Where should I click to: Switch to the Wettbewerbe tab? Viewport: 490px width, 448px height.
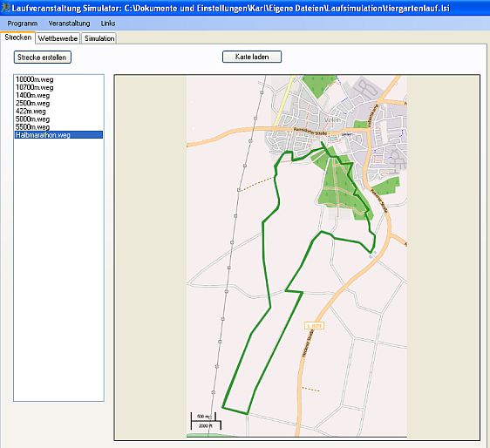58,38
